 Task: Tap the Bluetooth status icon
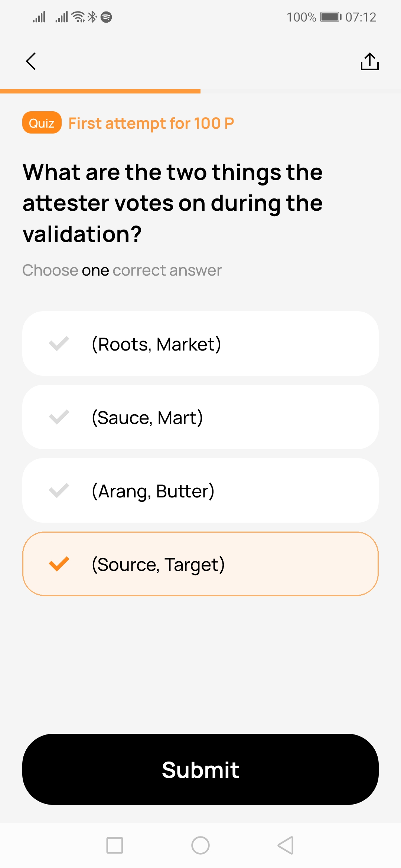(x=92, y=17)
